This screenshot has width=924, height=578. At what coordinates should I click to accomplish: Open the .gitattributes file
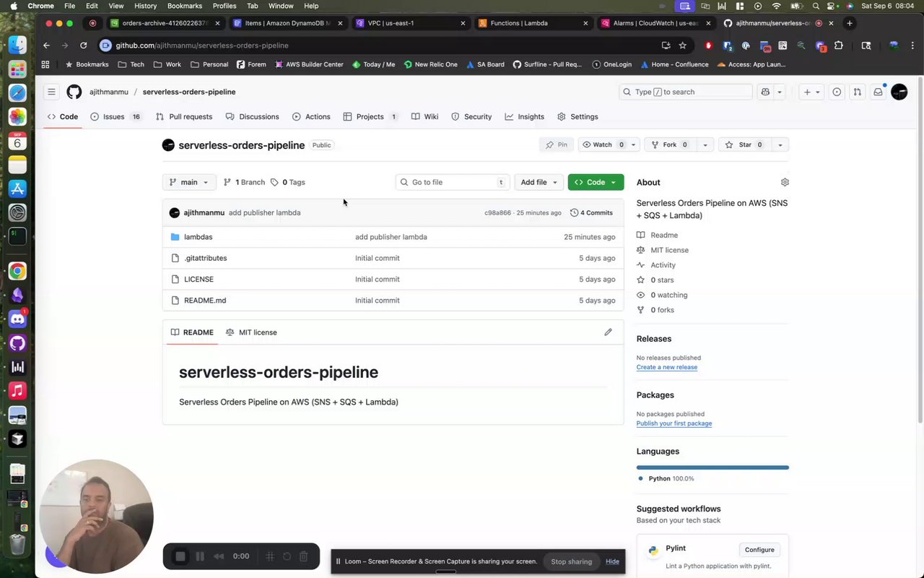(x=205, y=258)
